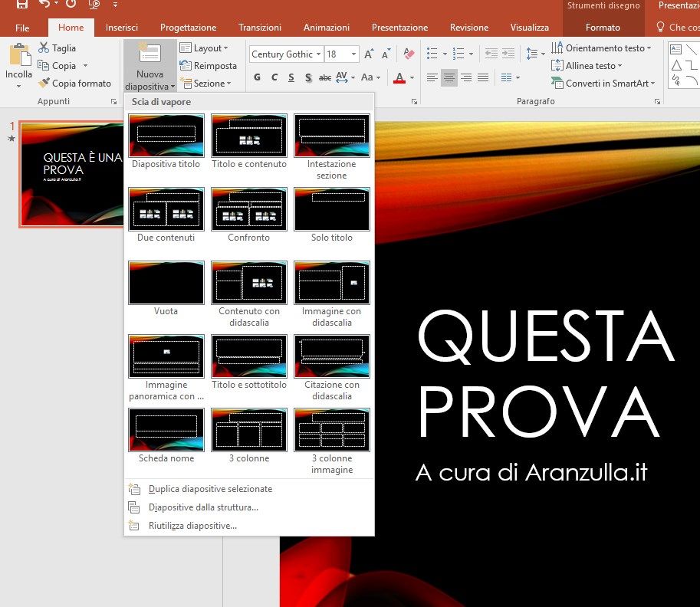
Task: Toggle italic with the C button
Action: (274, 77)
